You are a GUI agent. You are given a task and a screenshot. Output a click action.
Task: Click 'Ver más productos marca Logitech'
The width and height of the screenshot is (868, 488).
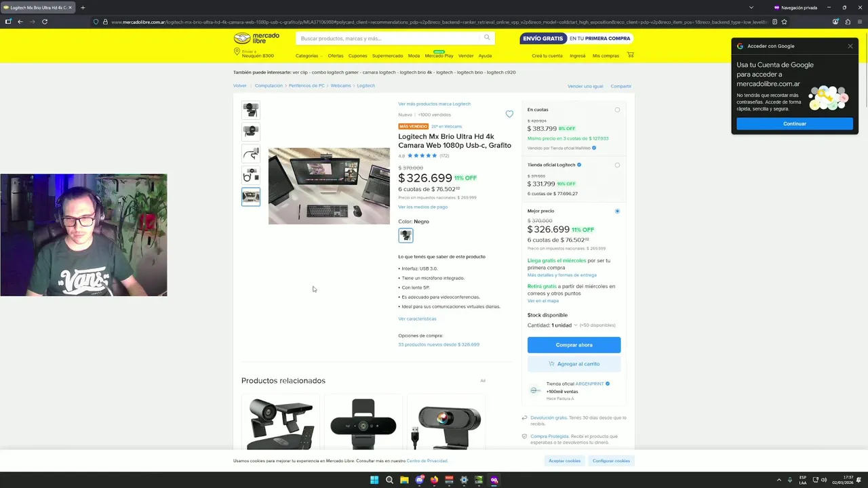point(434,104)
